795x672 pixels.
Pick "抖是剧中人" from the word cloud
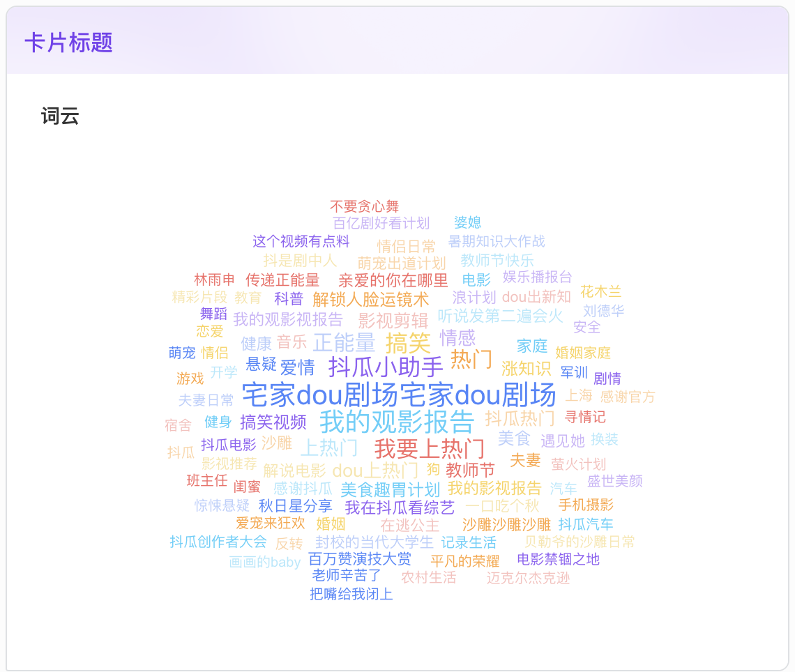[x=300, y=261]
